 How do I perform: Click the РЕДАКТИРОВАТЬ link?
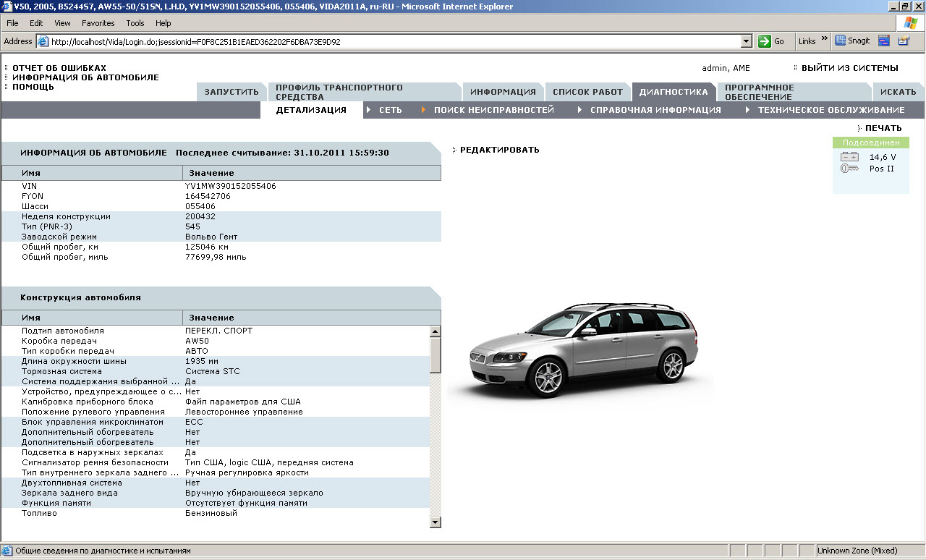pos(499,150)
